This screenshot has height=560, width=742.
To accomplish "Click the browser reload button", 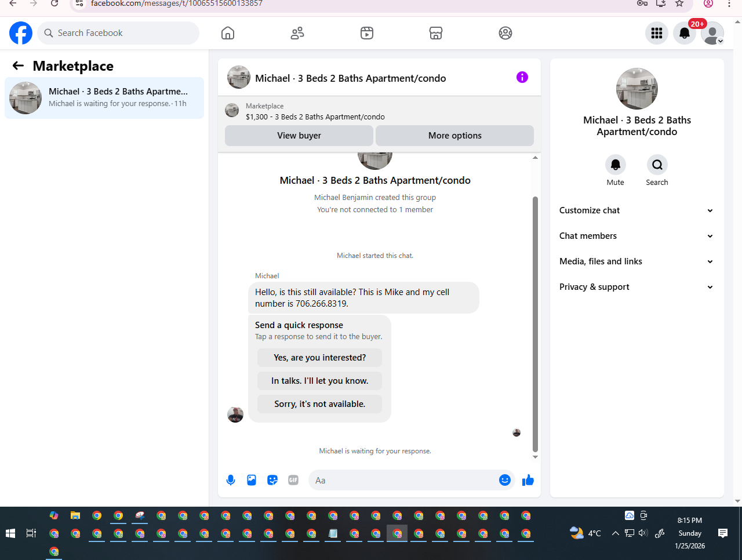I will (54, 3).
